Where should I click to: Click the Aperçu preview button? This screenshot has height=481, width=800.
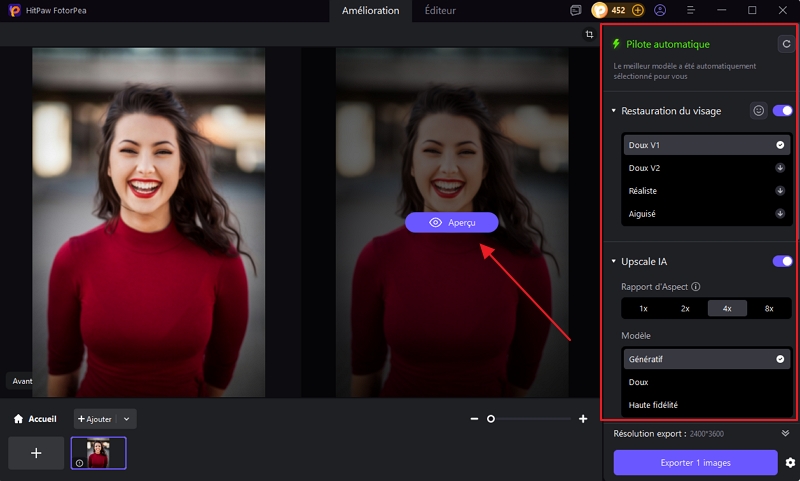click(x=451, y=222)
